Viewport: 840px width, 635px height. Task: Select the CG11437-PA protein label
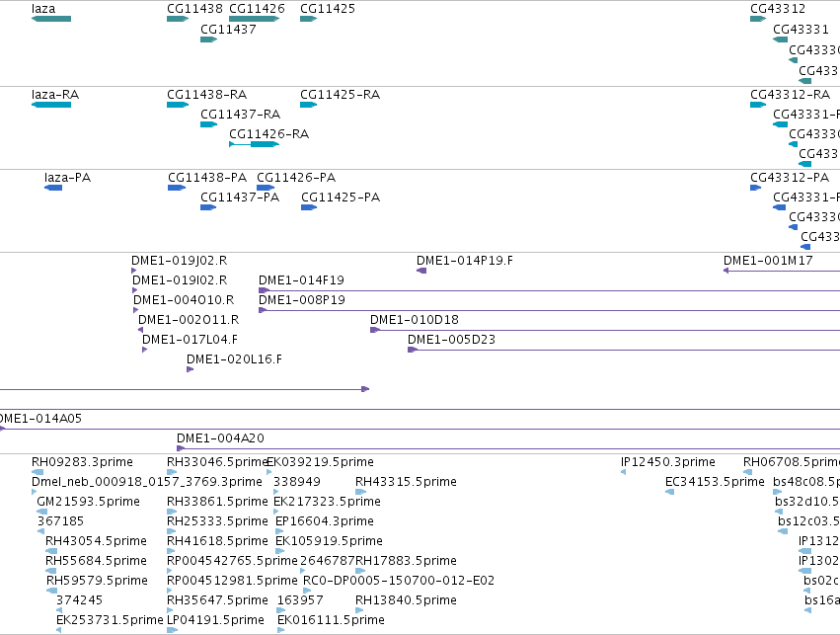(x=240, y=198)
